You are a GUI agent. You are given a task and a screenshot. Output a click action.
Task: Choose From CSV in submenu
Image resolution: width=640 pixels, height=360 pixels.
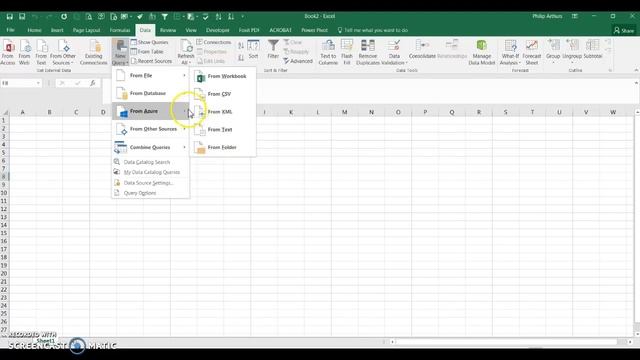[x=223, y=94]
